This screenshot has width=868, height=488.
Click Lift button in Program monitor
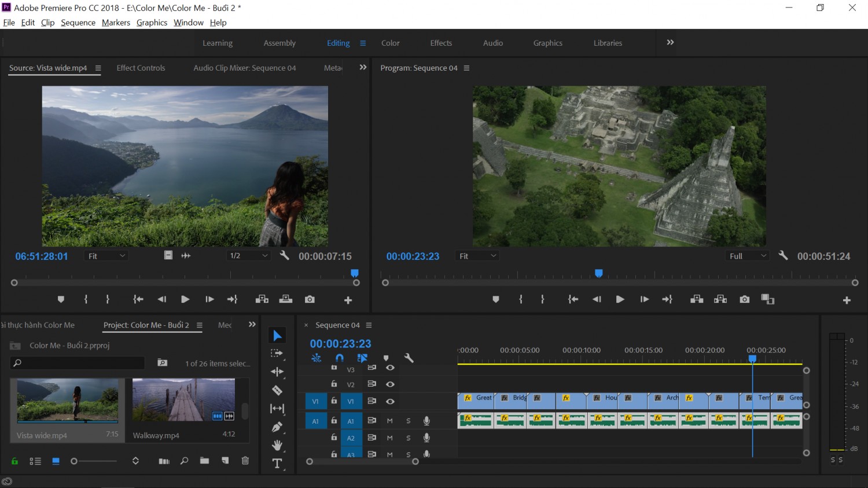697,299
